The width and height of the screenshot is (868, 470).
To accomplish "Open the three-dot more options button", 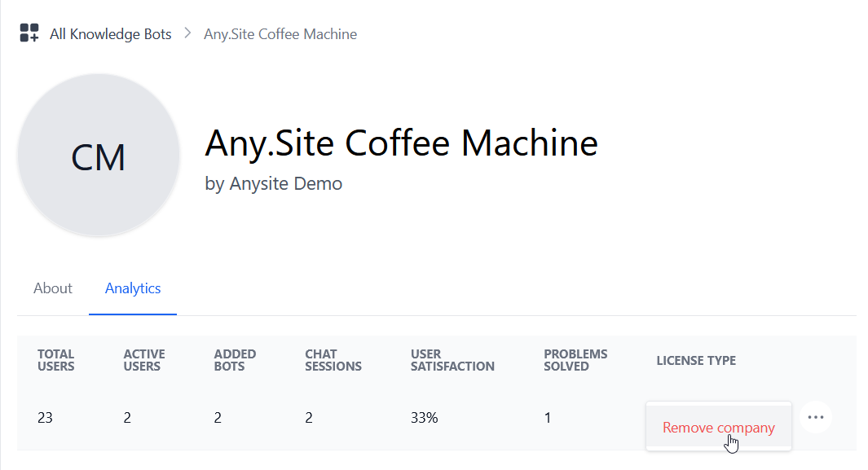I will click(x=816, y=417).
